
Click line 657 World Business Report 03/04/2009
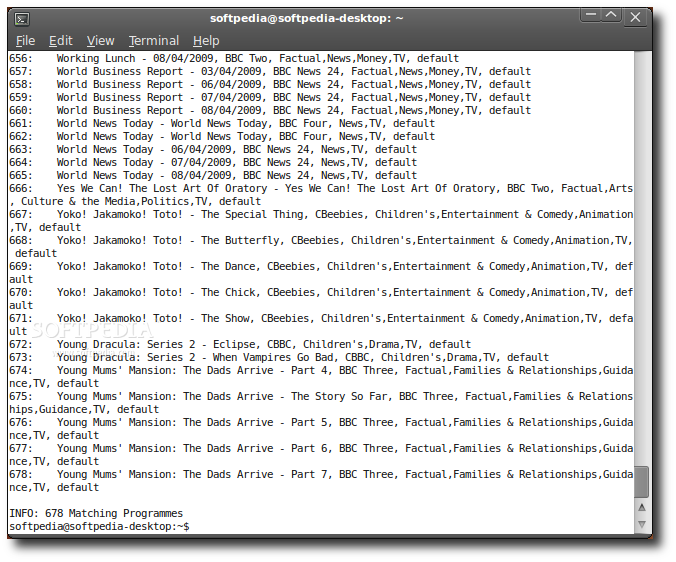click(270, 71)
